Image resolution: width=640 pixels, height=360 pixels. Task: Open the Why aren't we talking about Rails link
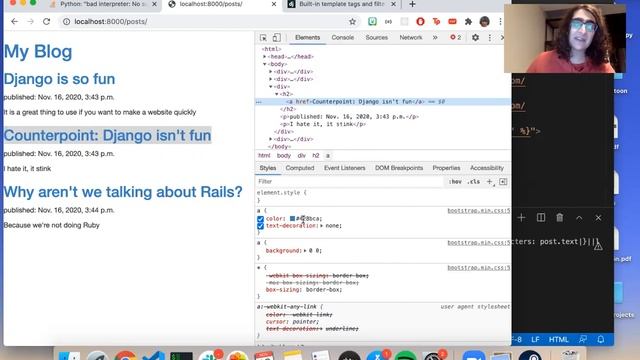(x=123, y=192)
